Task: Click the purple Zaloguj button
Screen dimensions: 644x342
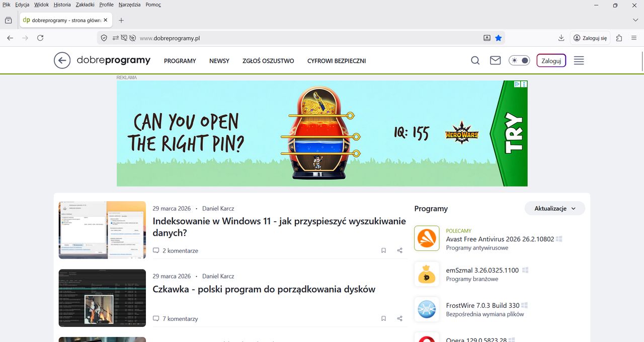Action: [551, 60]
